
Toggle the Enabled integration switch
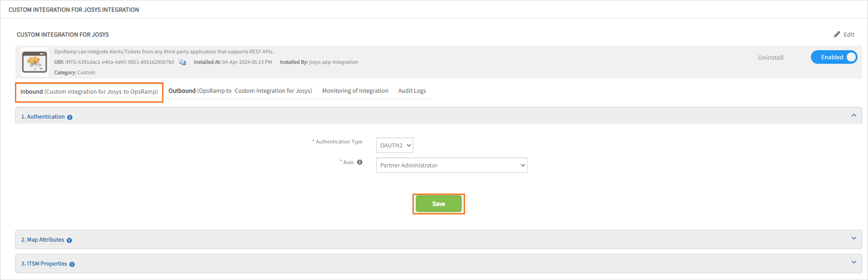[x=834, y=57]
